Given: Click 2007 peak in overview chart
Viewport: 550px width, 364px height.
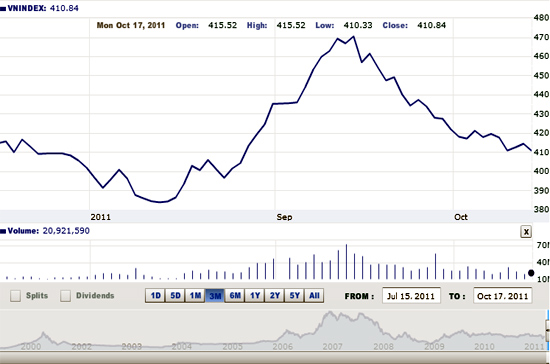Looking at the screenshot, I should [330, 313].
